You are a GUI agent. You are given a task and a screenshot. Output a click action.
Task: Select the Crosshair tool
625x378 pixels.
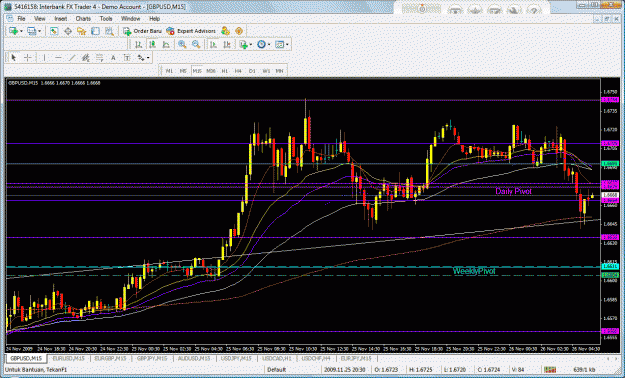pos(27,58)
